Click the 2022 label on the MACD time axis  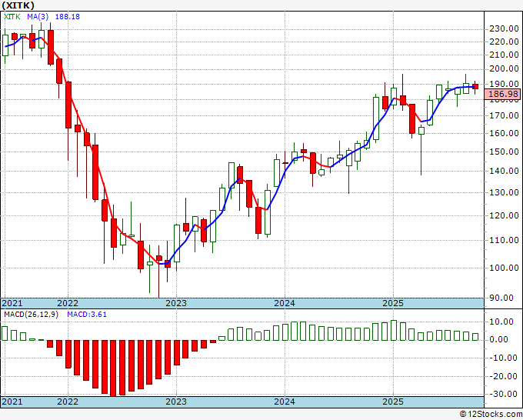click(x=68, y=402)
